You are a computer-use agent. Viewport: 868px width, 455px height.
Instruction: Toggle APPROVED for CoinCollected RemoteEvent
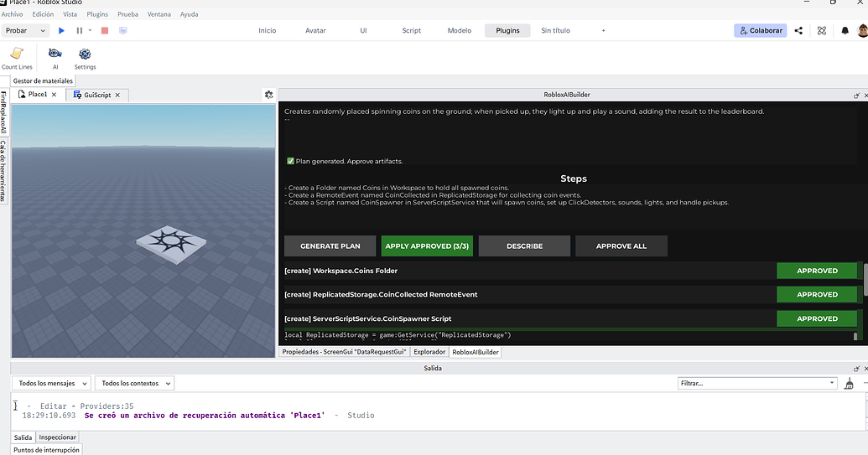(x=817, y=295)
